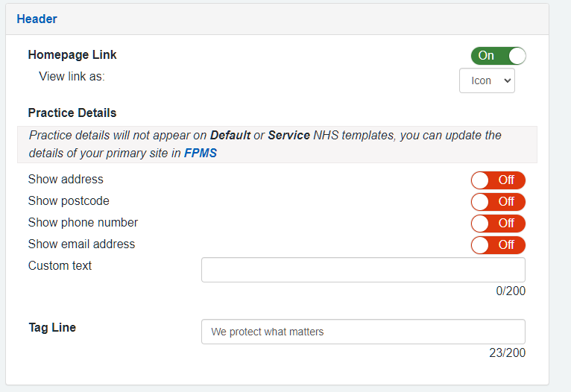The width and height of the screenshot is (571, 392).
Task: Turn on Show email address toggle
Action: click(498, 244)
